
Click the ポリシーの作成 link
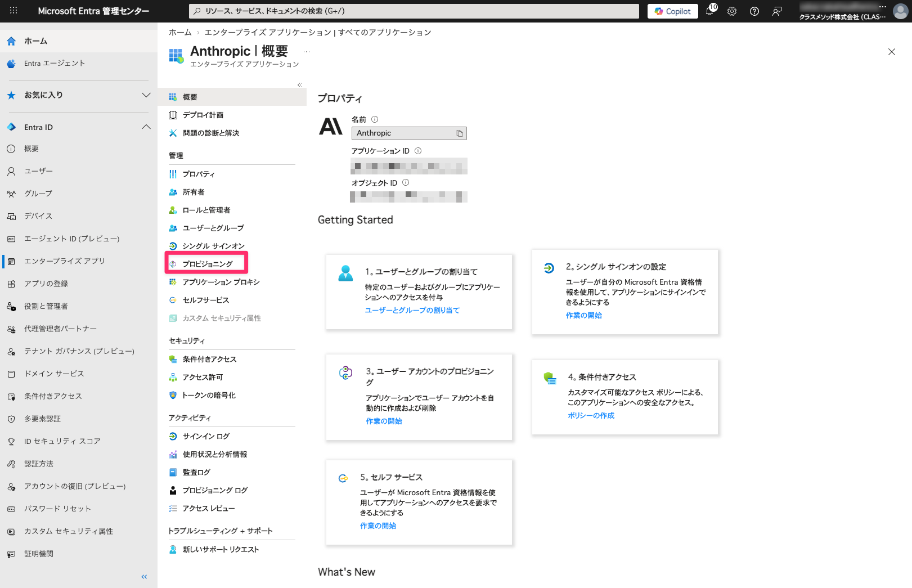591,415
